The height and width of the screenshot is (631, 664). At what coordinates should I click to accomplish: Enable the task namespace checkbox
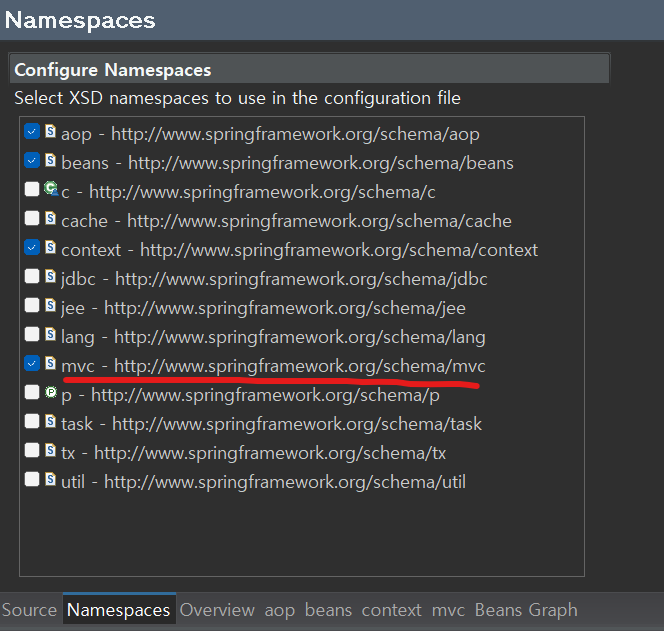tap(32, 421)
